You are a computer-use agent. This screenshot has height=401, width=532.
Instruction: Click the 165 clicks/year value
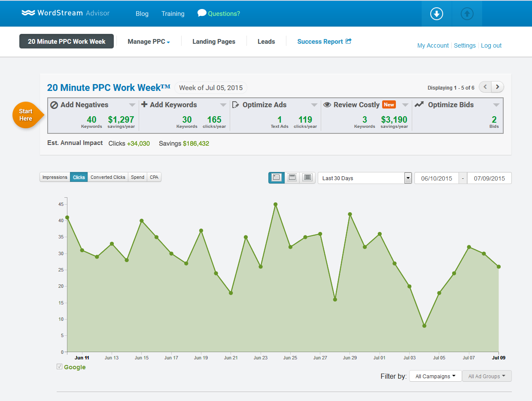tap(214, 122)
